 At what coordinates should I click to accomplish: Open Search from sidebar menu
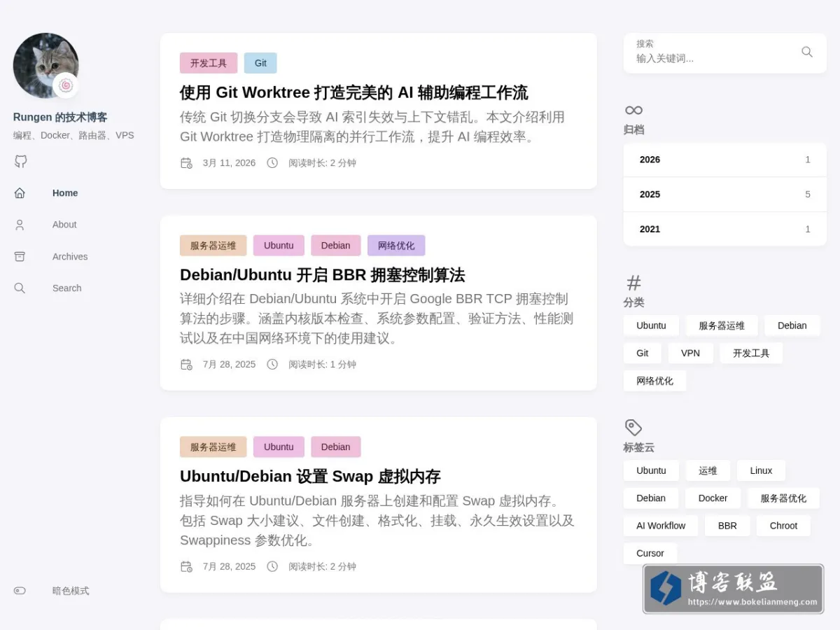click(66, 288)
